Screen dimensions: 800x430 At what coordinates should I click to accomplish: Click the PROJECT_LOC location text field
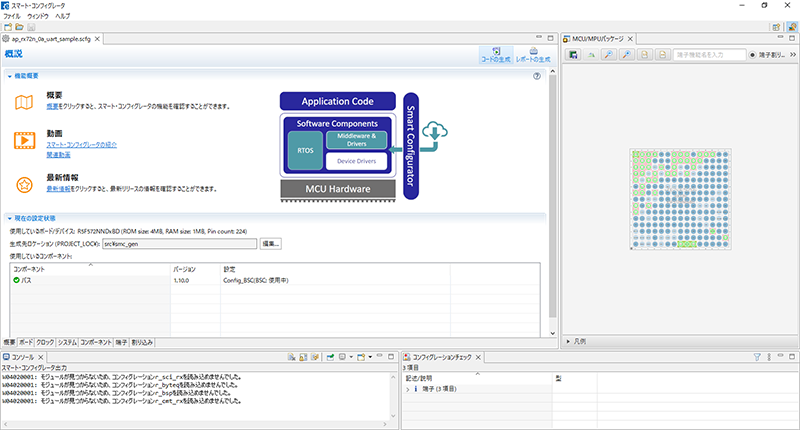[180, 244]
